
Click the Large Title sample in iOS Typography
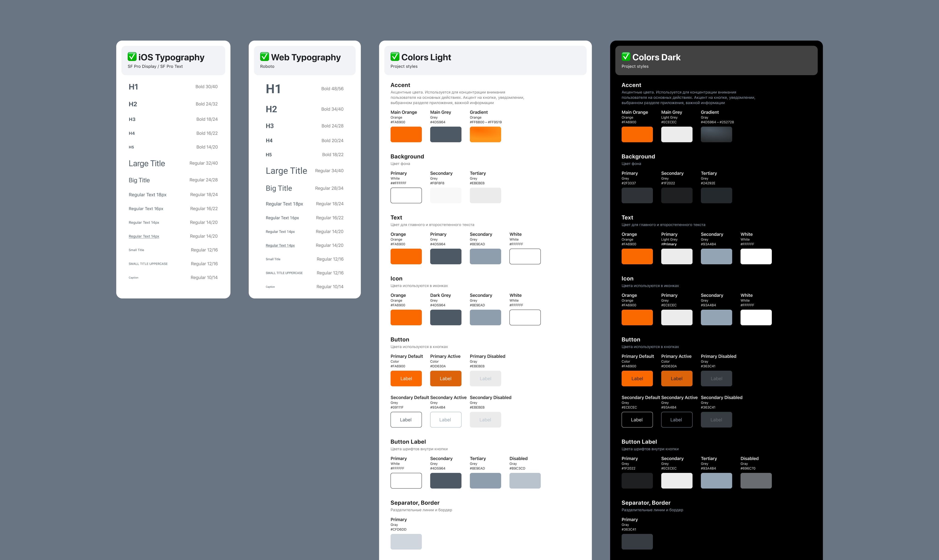[x=147, y=163]
